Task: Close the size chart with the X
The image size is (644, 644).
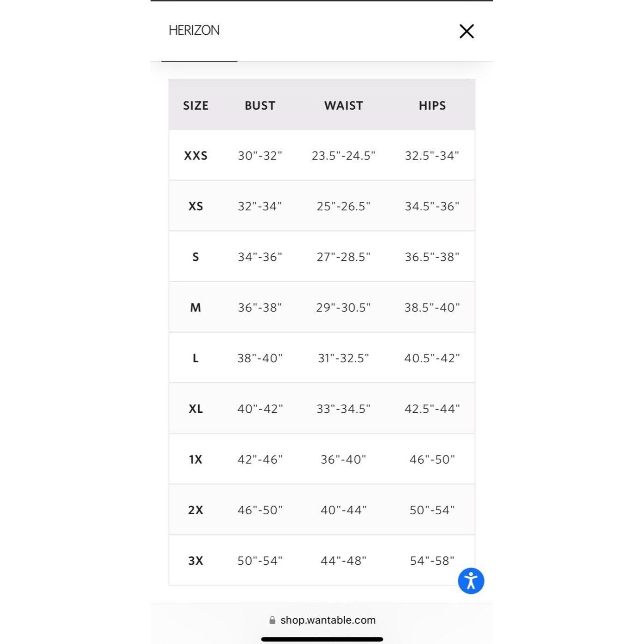Action: (467, 32)
